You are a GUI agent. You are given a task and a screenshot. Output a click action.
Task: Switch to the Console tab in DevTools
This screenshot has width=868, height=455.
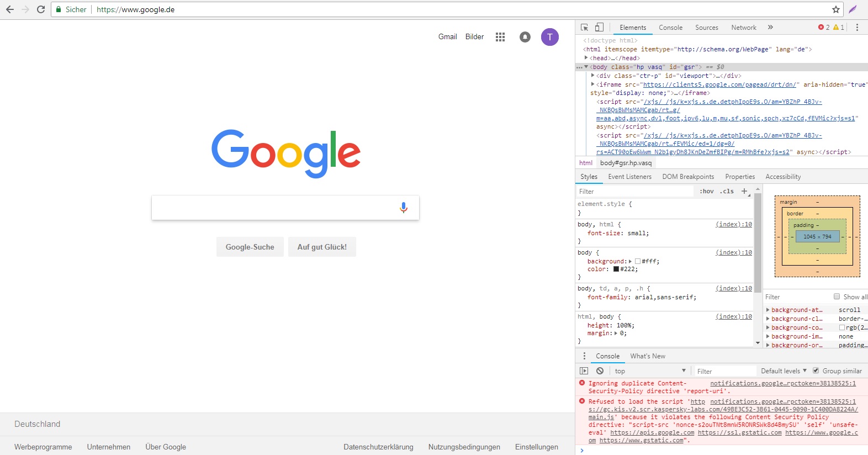(x=670, y=28)
